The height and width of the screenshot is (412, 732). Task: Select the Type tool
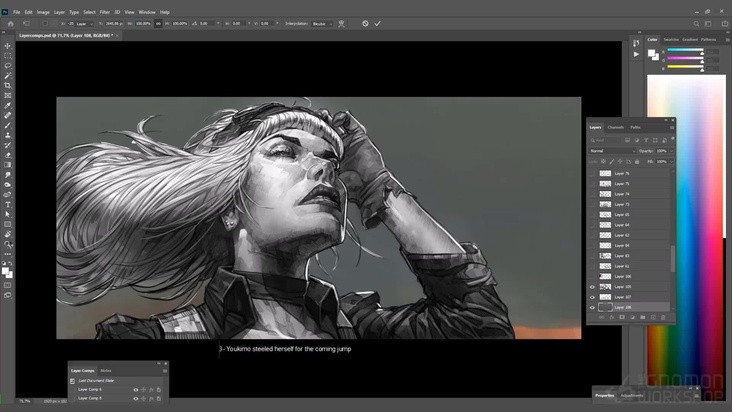point(8,203)
